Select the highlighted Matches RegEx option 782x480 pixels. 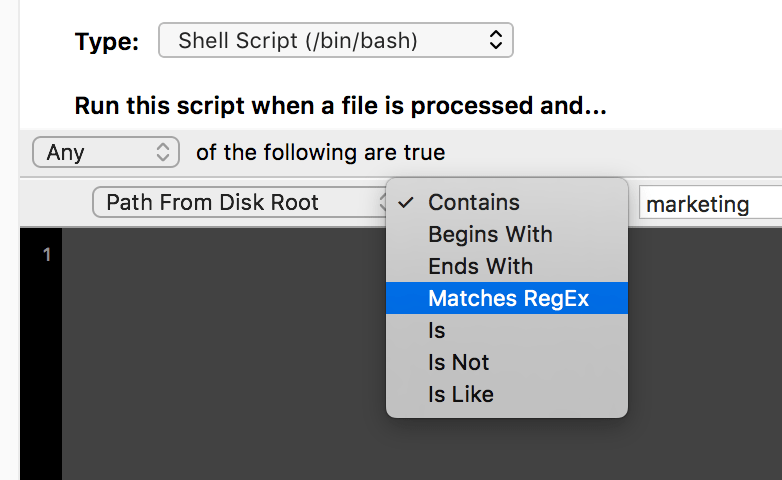point(507,298)
